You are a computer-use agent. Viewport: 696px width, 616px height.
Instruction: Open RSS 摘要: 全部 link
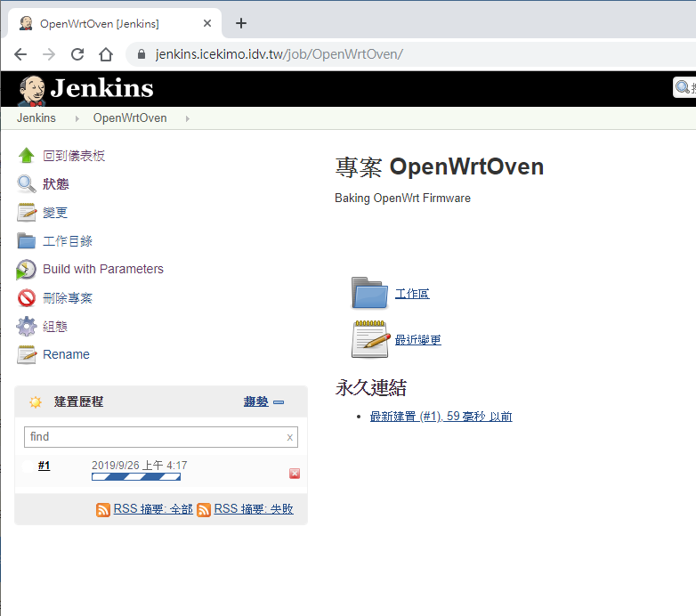[153, 509]
